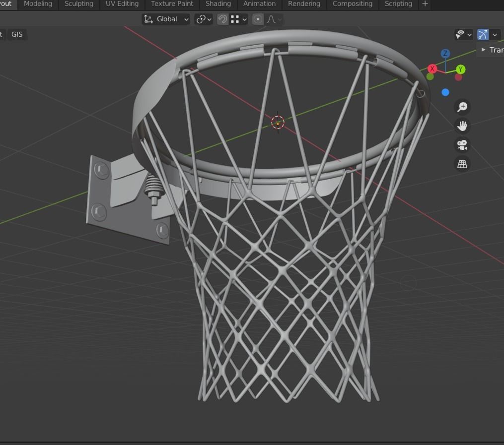Open the gizmos dropdown chevron
The width and height of the screenshot is (504, 445).
coord(494,34)
